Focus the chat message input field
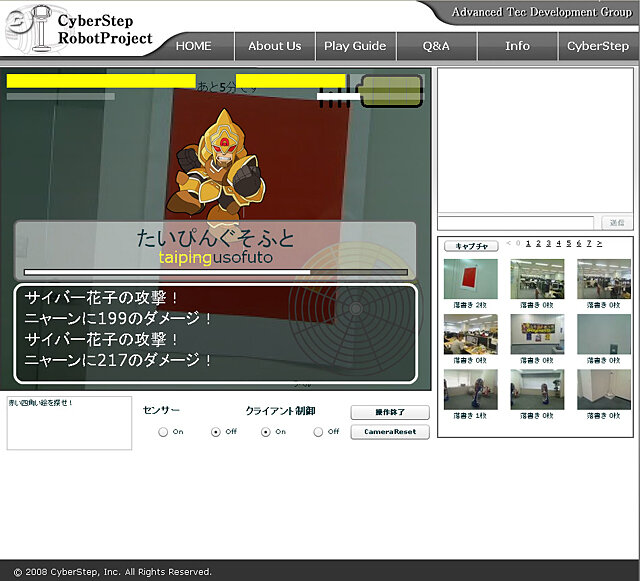The width and height of the screenshot is (640, 581). pos(515,222)
